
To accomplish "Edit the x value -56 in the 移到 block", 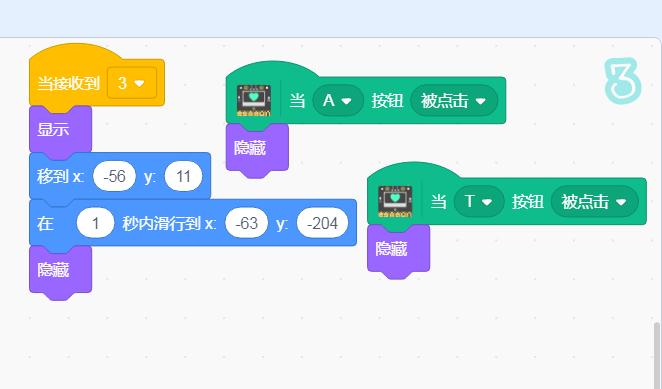I will click(x=114, y=176).
